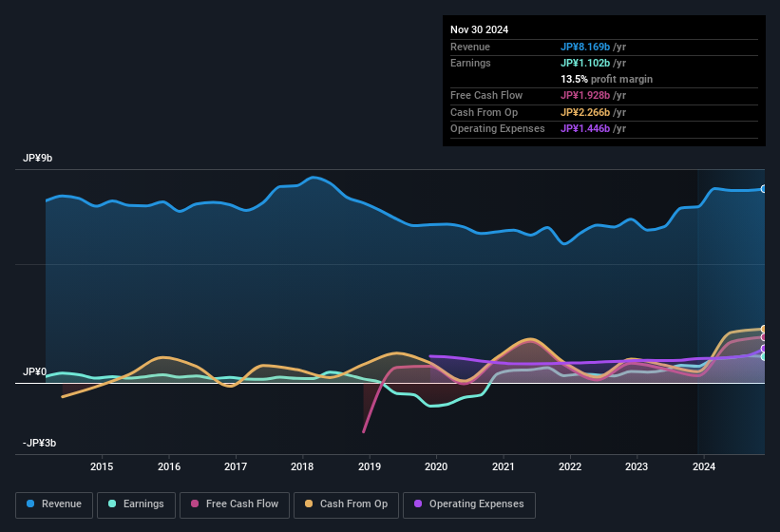The width and height of the screenshot is (780, 532).
Task: Click the Cash From Op label in tooltip
Action: [x=484, y=112]
